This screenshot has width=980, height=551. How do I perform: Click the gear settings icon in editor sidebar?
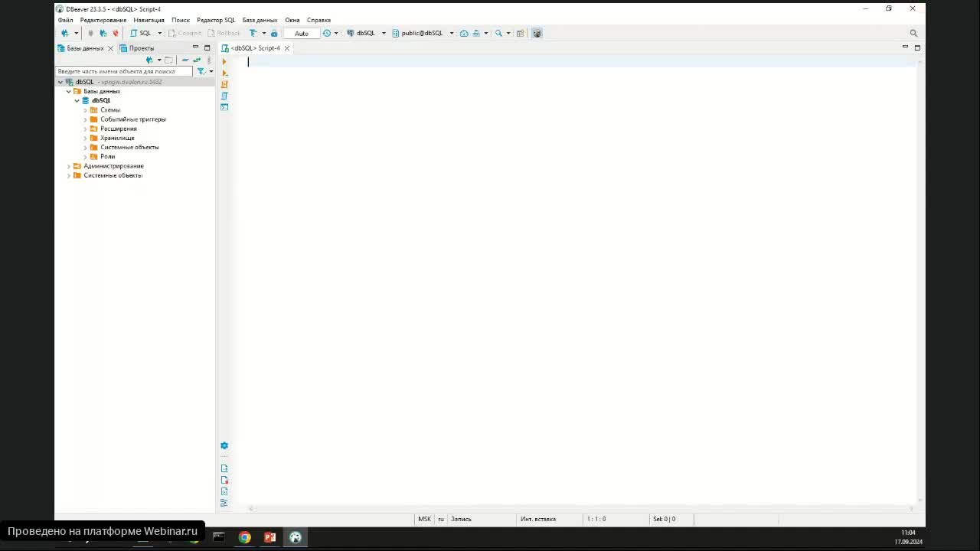pos(224,445)
